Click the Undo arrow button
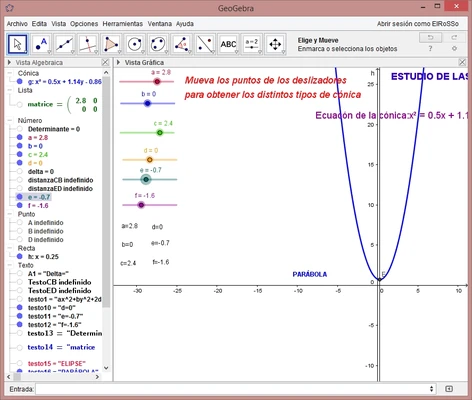The image size is (472, 400). click(430, 37)
